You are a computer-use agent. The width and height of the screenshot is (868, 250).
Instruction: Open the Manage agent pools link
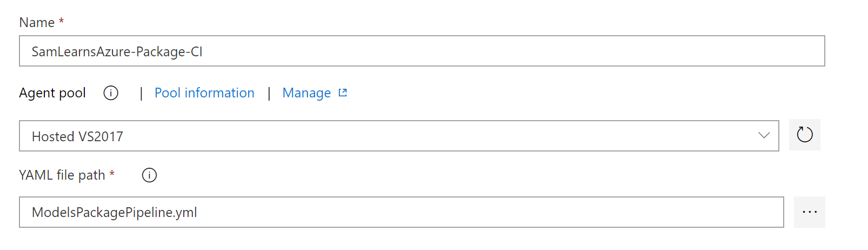pos(306,93)
